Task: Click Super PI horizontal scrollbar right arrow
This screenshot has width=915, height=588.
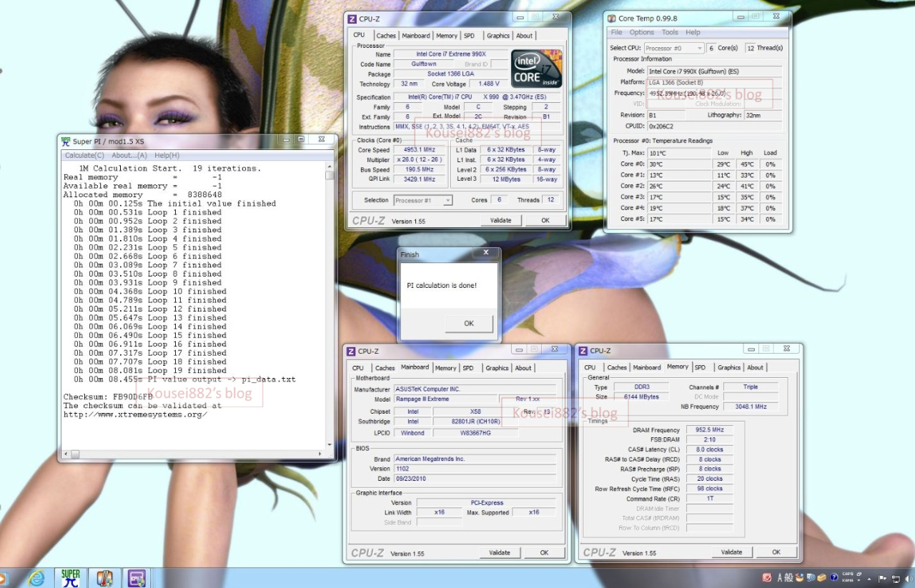Action: pos(320,454)
